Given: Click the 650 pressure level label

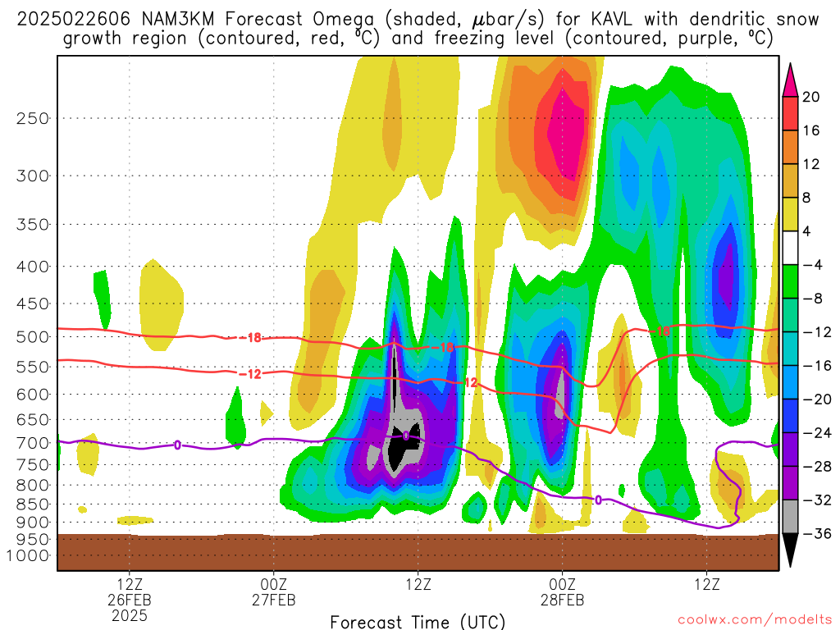Looking at the screenshot, I should coord(33,419).
